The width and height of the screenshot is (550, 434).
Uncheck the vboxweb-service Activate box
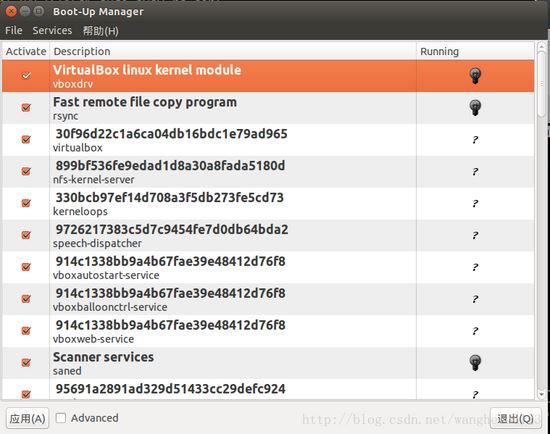[x=26, y=330]
